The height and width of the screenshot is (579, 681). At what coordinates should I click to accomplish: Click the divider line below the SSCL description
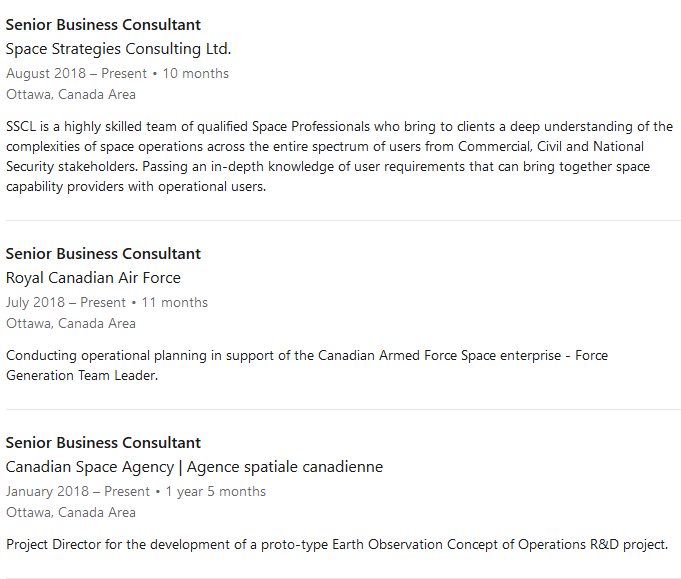pyautogui.click(x=342, y=220)
